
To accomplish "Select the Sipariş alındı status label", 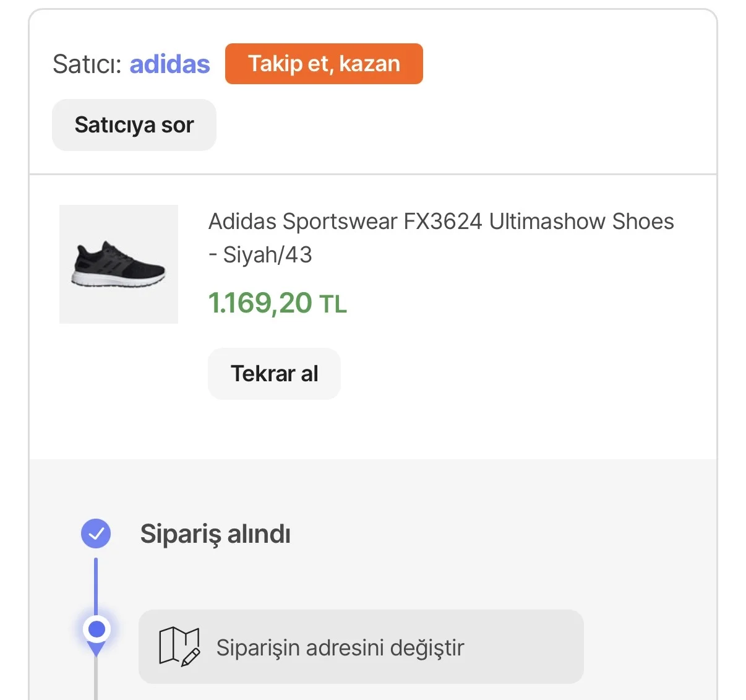I will click(215, 534).
